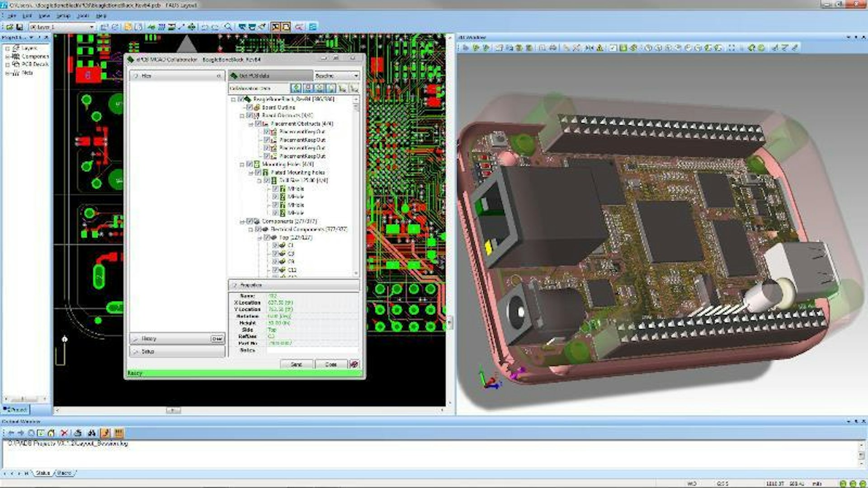Toggle checkbox for component C1
Screen dimensions: 868x488
[x=275, y=245]
